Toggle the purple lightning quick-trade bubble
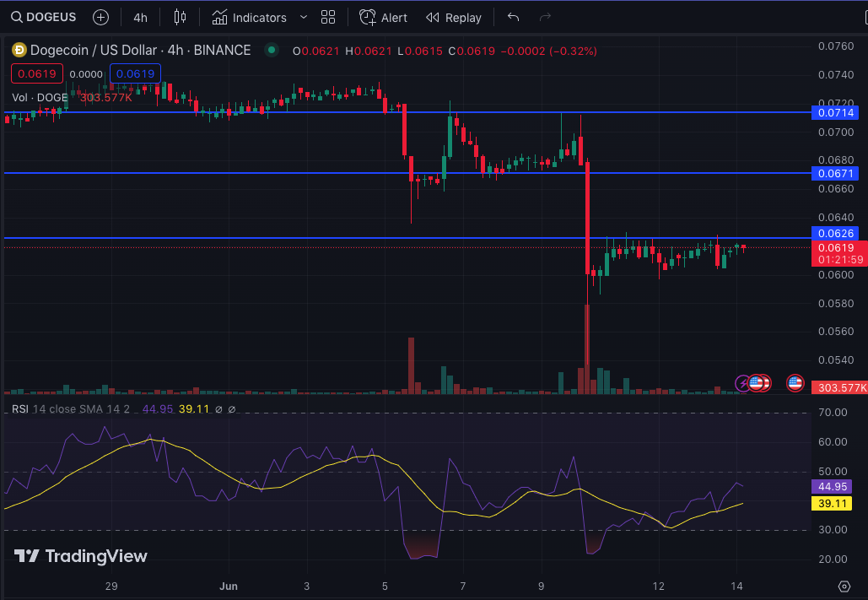The width and height of the screenshot is (868, 600). point(742,383)
